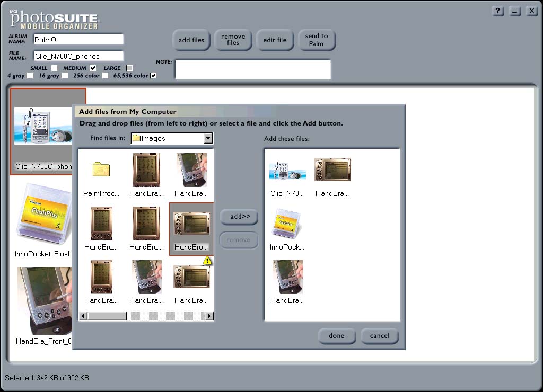Click the add>> button
The height and width of the screenshot is (392, 543).
pos(239,217)
